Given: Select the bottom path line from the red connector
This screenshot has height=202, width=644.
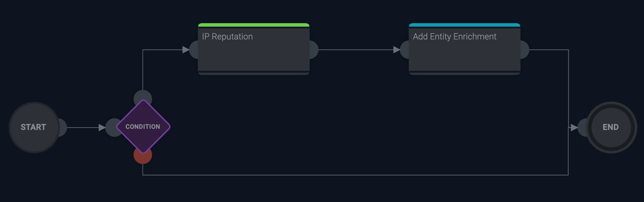Looking at the screenshot, I should pos(355,175).
